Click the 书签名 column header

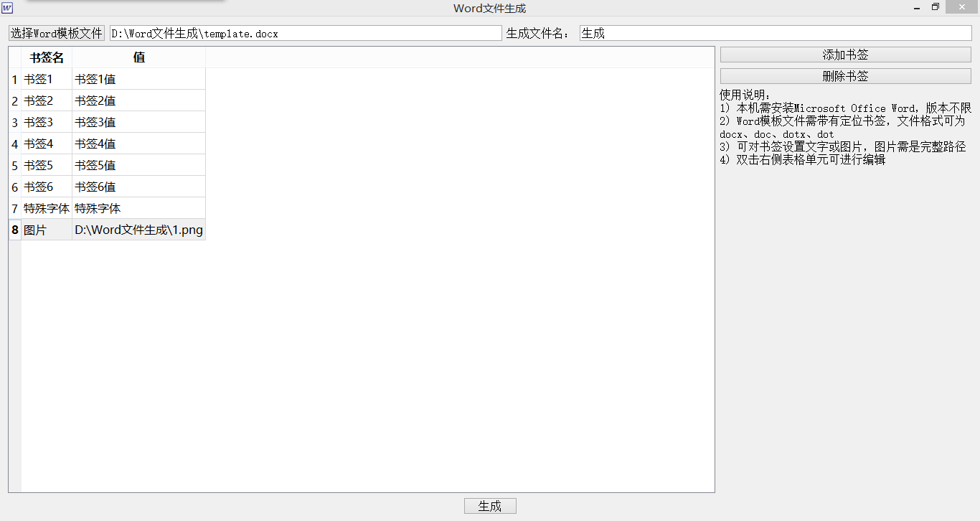pyautogui.click(x=46, y=57)
